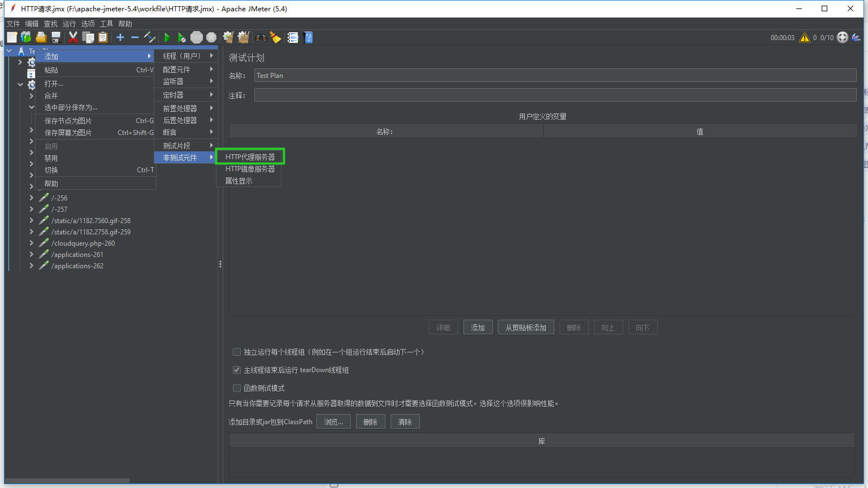Expand the /static/a/1182.2758.gif-259 node
Screen dimensions: 868x488
pos(31,232)
